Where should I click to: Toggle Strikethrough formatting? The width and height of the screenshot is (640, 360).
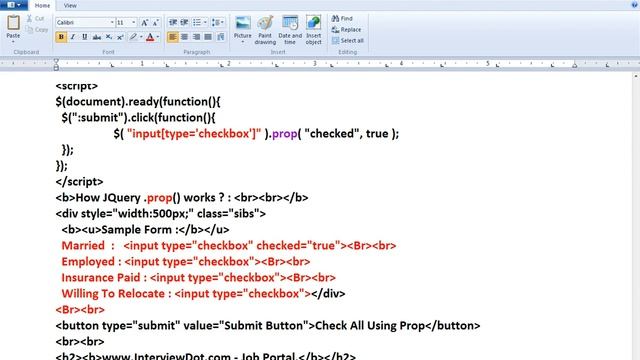click(97, 37)
